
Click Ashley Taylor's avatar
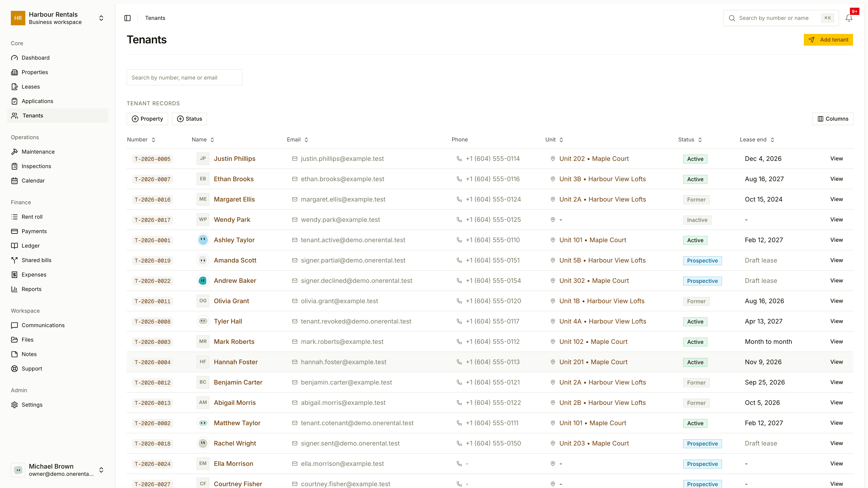point(203,240)
